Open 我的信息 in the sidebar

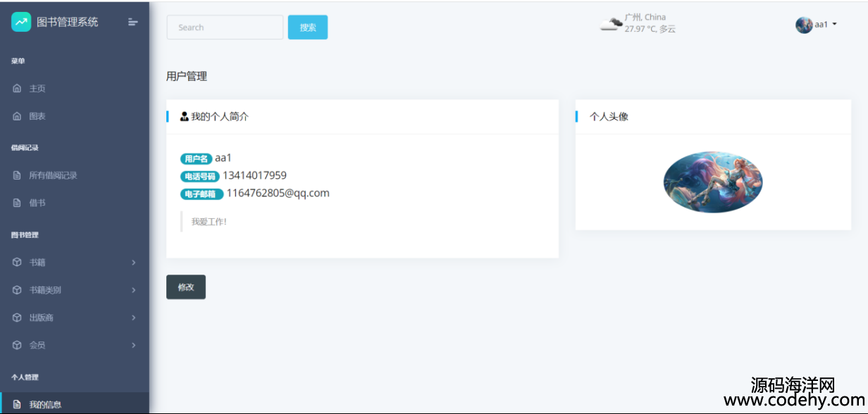[45, 404]
